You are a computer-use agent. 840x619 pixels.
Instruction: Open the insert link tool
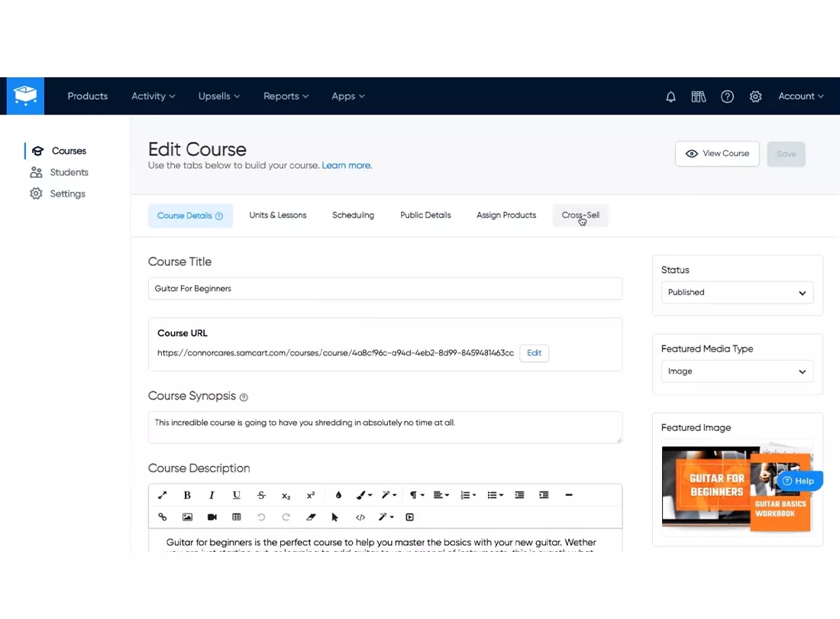coord(162,517)
